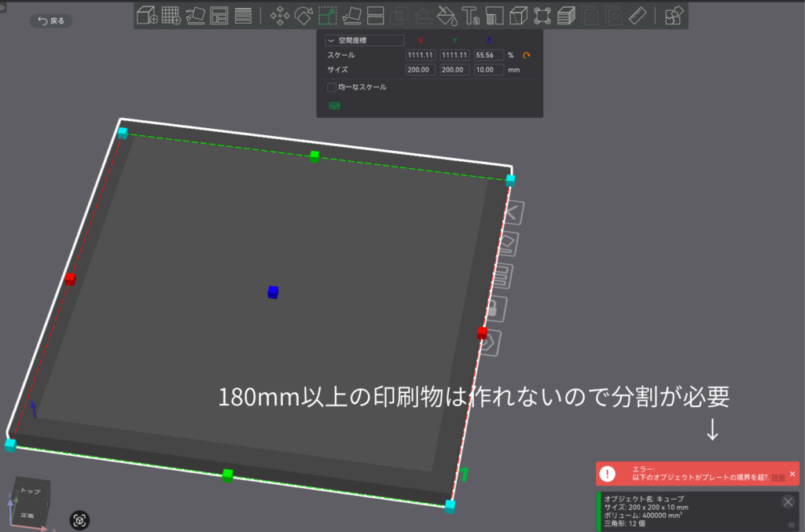
Task: Open the Assembly view puzzle icon
Action: click(x=674, y=15)
